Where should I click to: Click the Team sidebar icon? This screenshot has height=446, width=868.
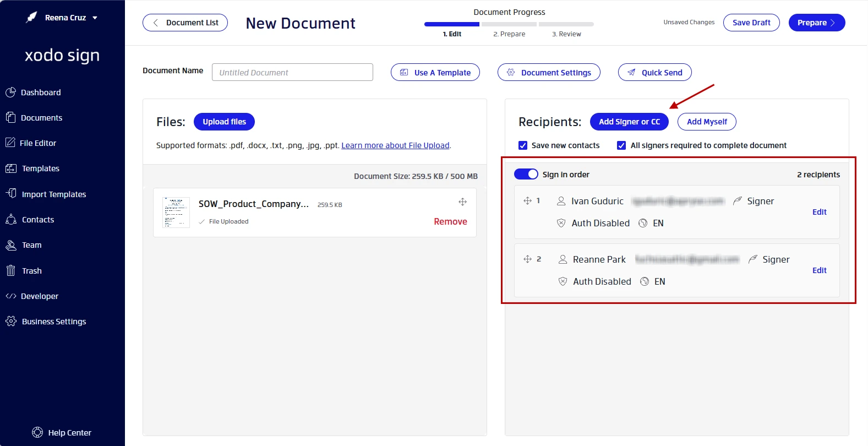coord(10,245)
